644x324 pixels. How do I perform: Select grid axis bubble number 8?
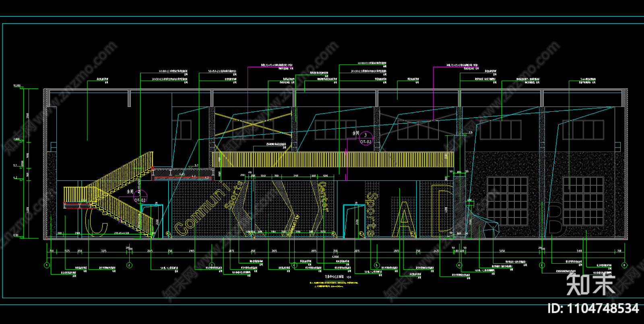pos(624,265)
